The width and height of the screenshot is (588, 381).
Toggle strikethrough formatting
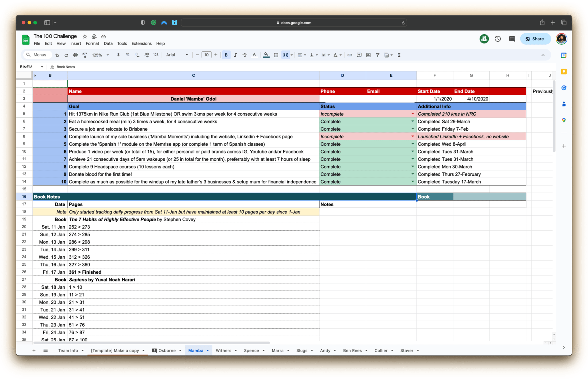click(x=245, y=55)
